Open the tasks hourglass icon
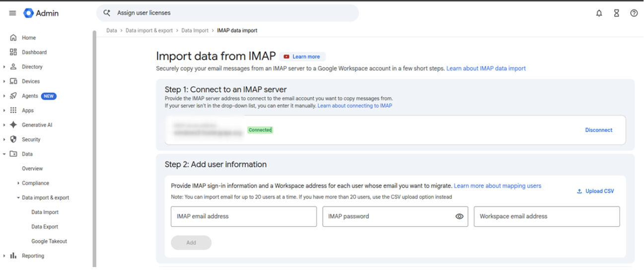 617,13
